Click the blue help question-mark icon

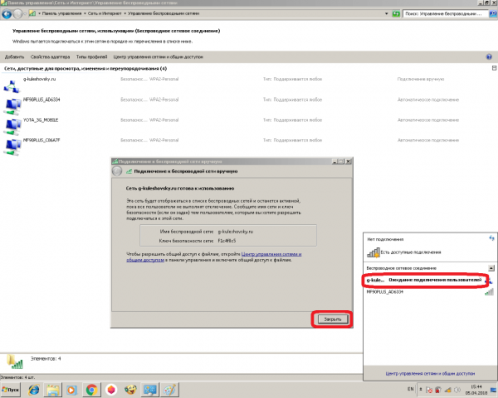click(x=489, y=57)
